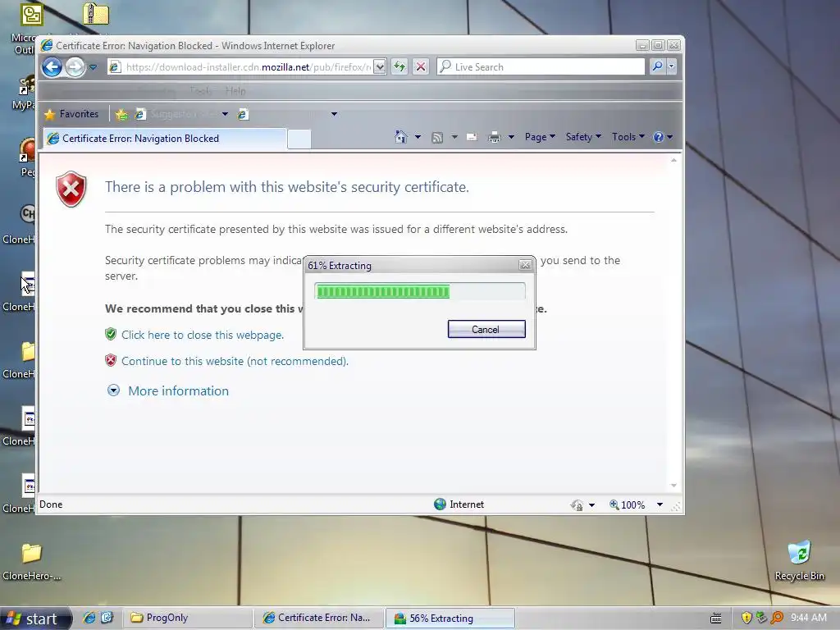The image size is (840, 630).
Task: Select the zipped folder desktop icon
Action: click(x=96, y=14)
